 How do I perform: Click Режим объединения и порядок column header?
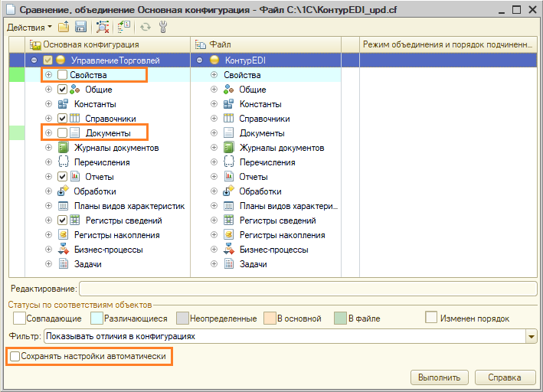[x=448, y=44]
